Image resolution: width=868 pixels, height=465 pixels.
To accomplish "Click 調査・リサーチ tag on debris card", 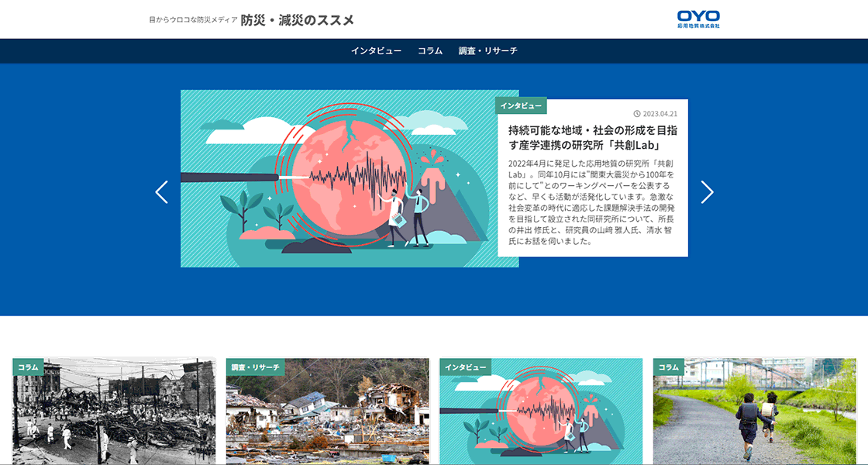I will [255, 367].
